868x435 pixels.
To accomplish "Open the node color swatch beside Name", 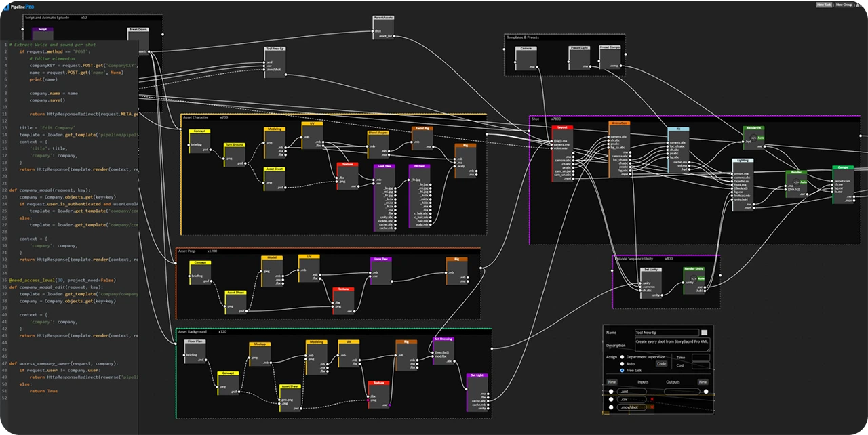I will point(704,333).
